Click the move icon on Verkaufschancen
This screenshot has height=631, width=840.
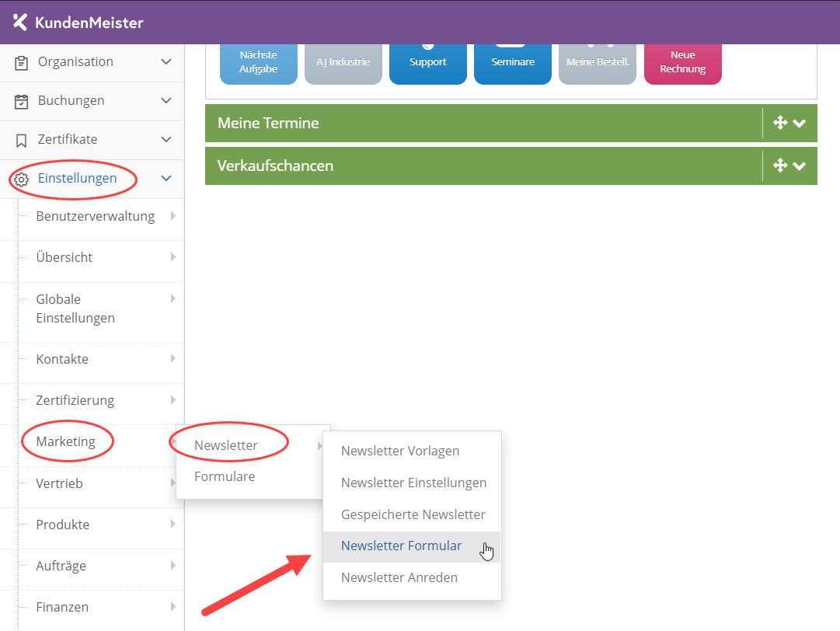[x=780, y=166]
